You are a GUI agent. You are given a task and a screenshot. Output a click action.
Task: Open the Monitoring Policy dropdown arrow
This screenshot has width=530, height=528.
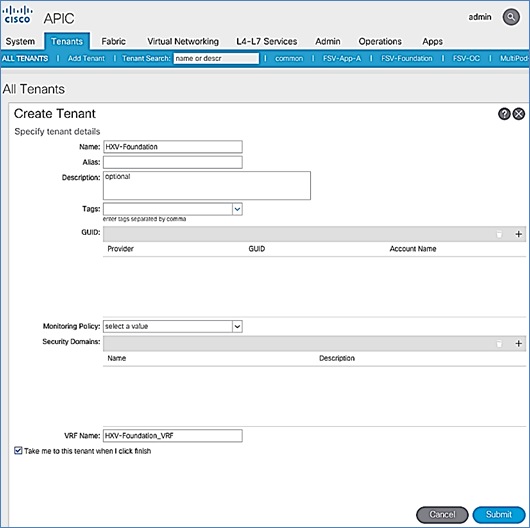pos(237,327)
